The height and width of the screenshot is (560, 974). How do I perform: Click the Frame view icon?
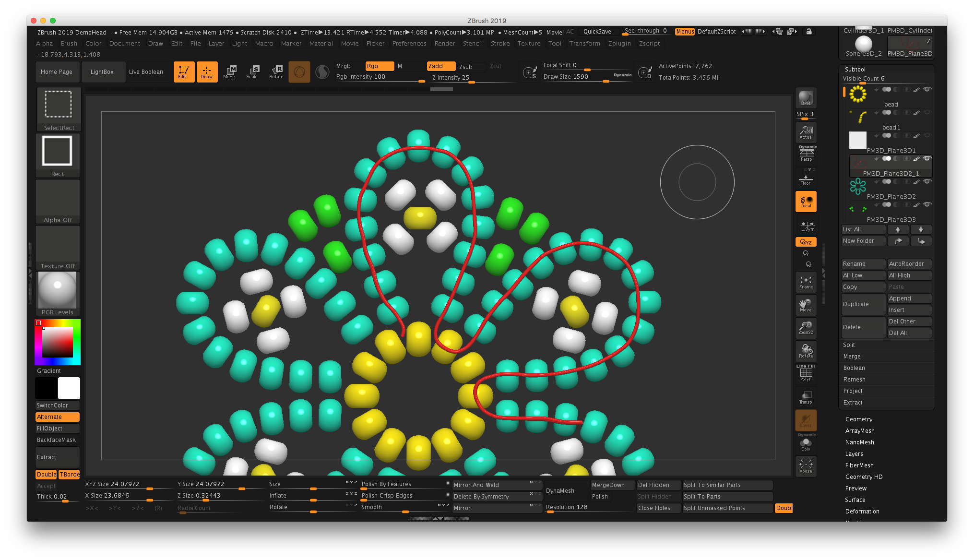(x=806, y=282)
